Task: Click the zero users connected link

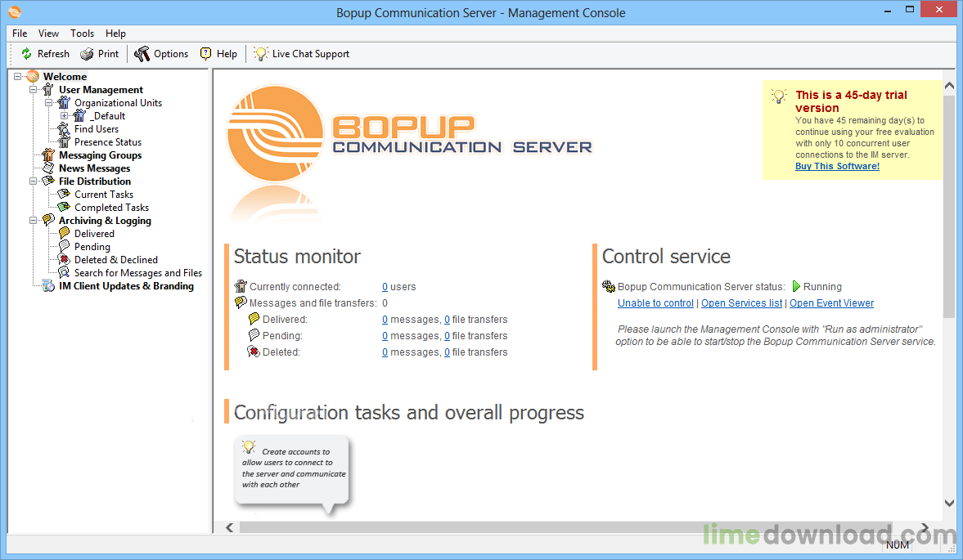Action: [x=385, y=286]
